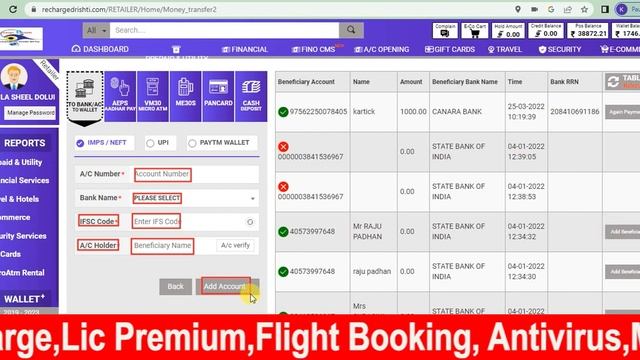Click the IFSC lookup circle icon
Screen dimensions: 640x360
pos(250,222)
